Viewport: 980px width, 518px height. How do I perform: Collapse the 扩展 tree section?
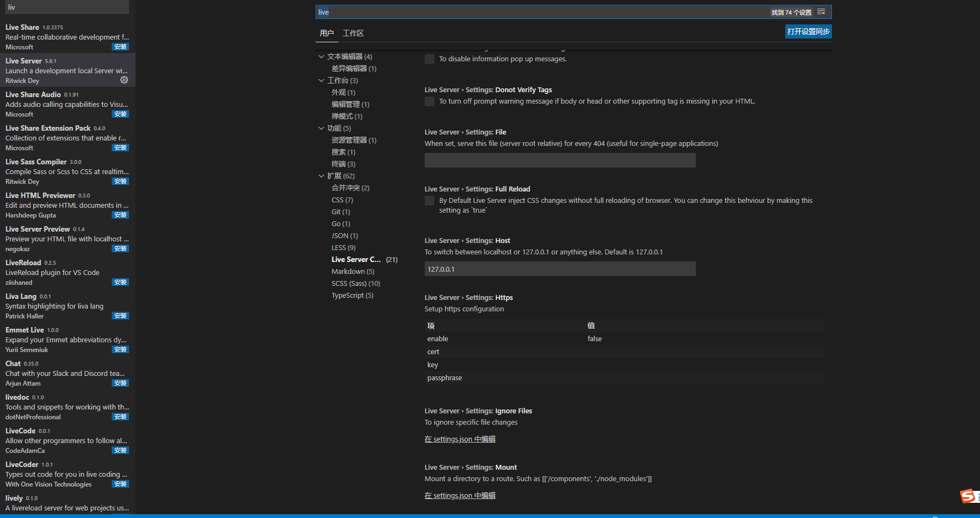[x=321, y=176]
